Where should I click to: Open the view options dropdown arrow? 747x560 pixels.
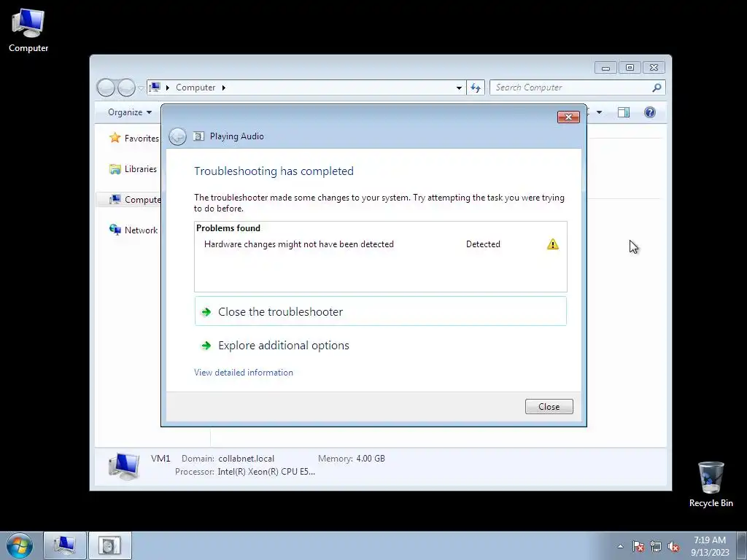[x=600, y=112]
